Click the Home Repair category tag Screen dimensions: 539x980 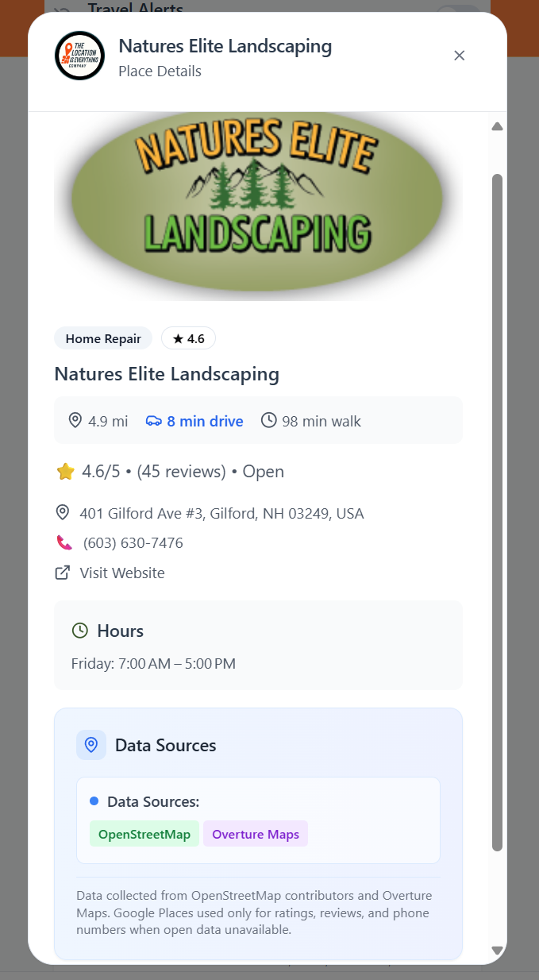click(x=103, y=338)
